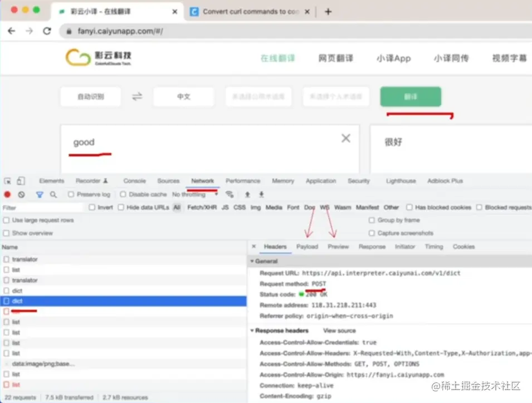Select the first translator request row
Image resolution: width=532 pixels, height=403 pixels.
coord(124,259)
